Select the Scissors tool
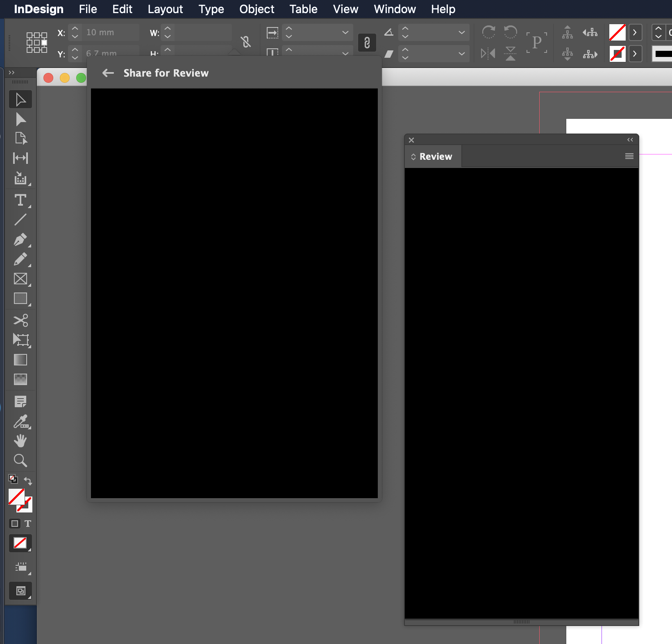Screen dimensions: 672x644 pos(20,321)
